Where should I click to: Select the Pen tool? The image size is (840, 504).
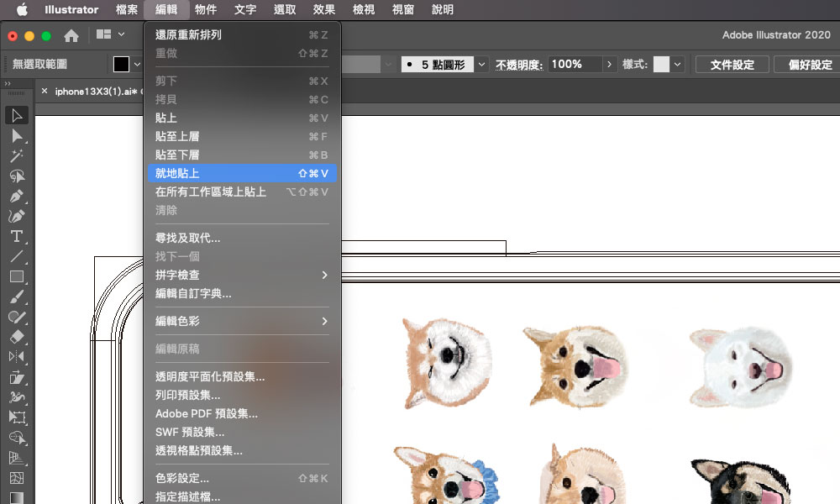tap(17, 196)
